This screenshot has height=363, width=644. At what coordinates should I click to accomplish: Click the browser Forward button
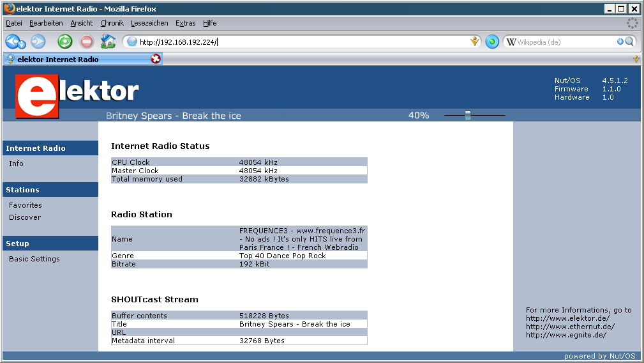click(38, 42)
